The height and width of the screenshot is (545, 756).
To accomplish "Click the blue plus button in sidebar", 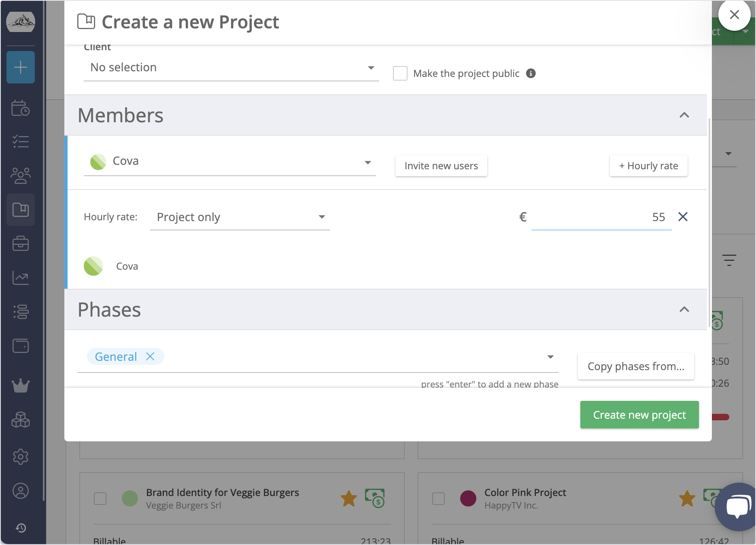I will coord(21,67).
